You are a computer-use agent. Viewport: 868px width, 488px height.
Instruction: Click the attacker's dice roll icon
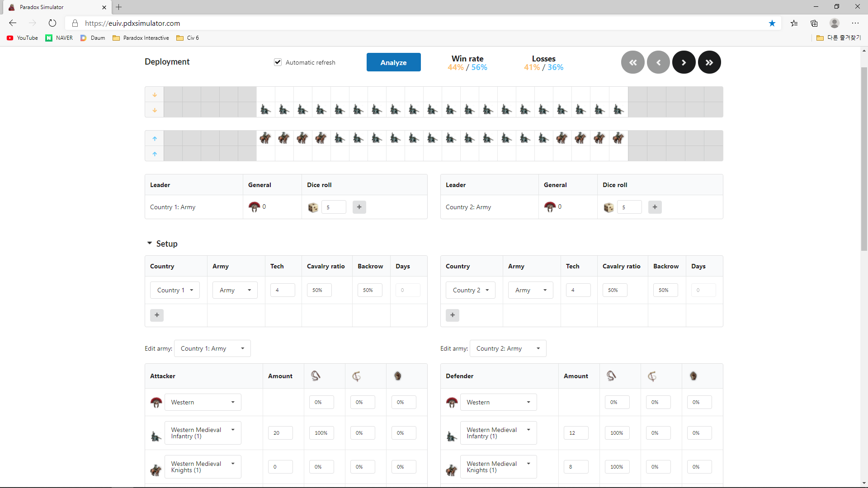[313, 207]
